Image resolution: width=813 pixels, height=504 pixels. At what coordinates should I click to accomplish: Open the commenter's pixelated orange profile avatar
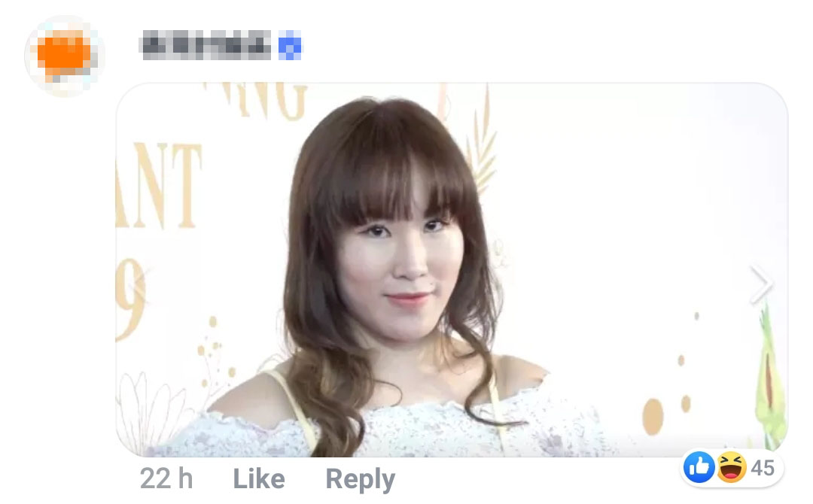coord(65,56)
